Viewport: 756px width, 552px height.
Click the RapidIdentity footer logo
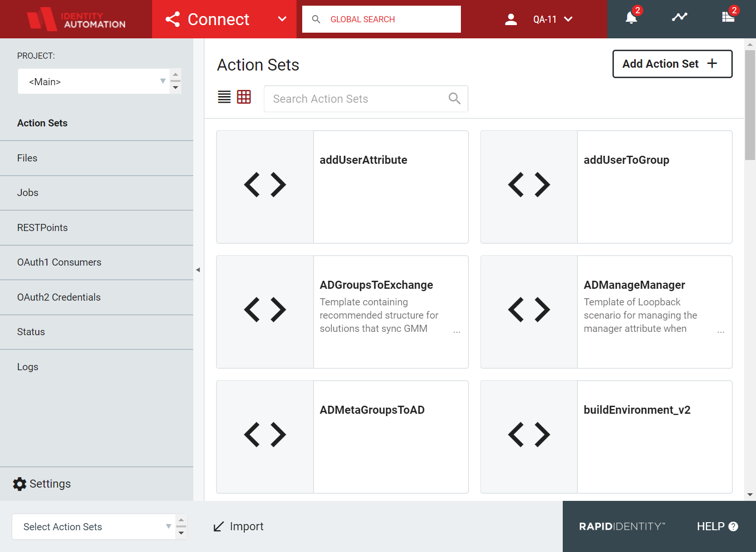click(622, 526)
